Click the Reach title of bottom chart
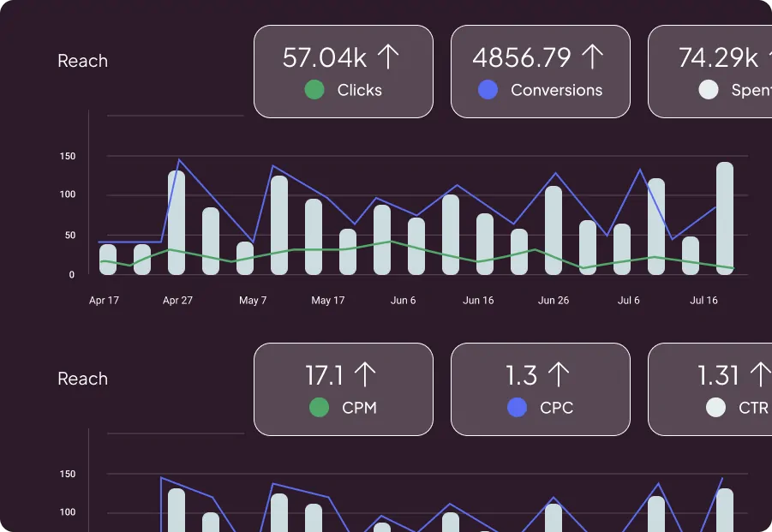Screen dimensions: 772x532 [x=82, y=379]
